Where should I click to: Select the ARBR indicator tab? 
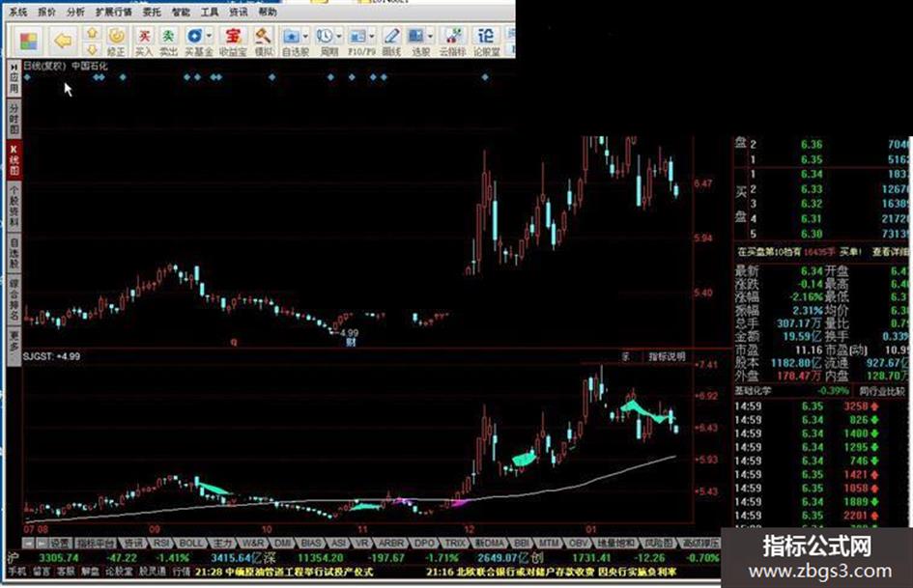pos(390,544)
